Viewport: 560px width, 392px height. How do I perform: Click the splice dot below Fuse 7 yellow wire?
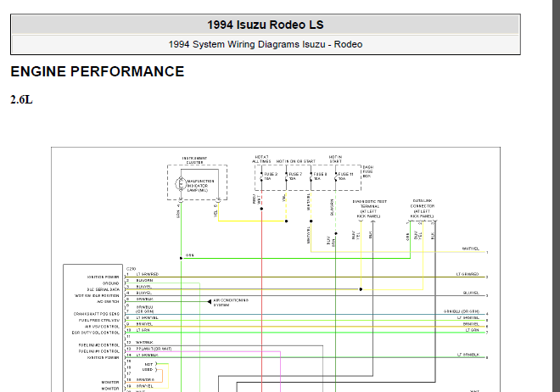(x=287, y=221)
